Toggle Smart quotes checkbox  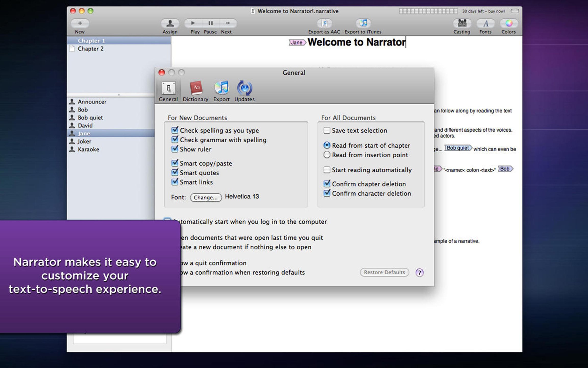175,172
